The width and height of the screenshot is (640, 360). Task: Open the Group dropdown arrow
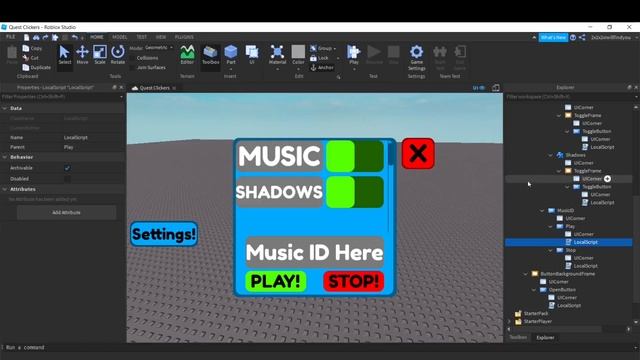point(335,49)
